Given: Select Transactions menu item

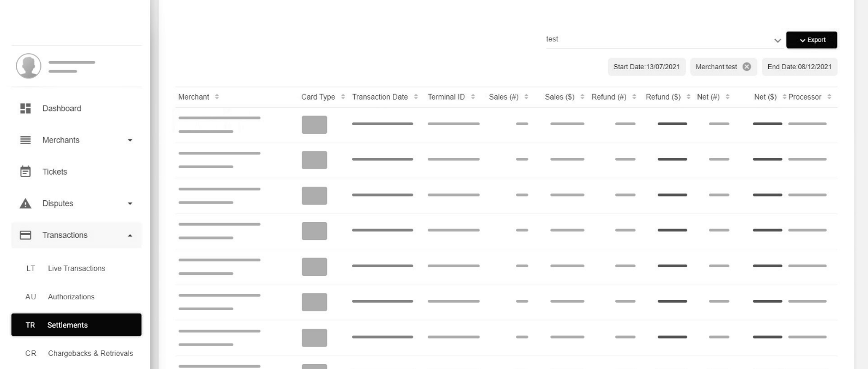Looking at the screenshot, I should 76,235.
